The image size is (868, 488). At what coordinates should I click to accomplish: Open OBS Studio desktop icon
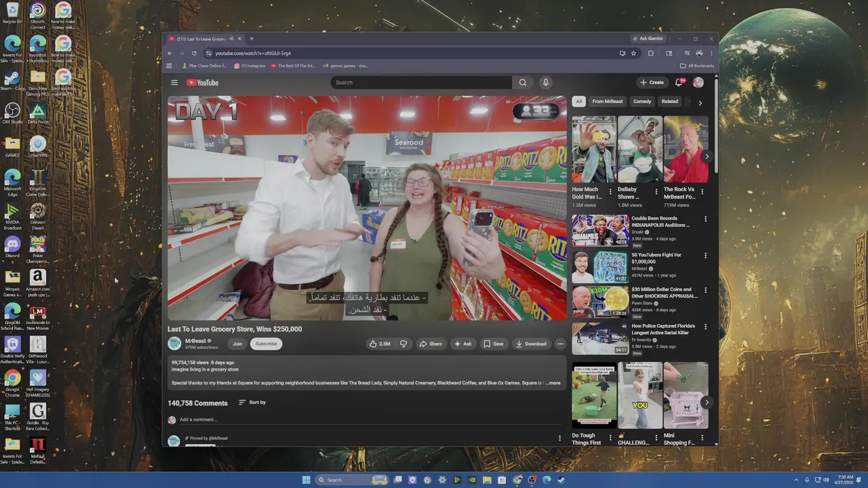coord(12,113)
